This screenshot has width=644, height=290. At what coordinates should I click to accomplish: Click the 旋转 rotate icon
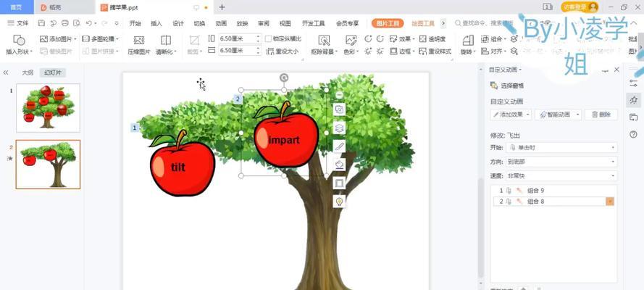(x=468, y=41)
